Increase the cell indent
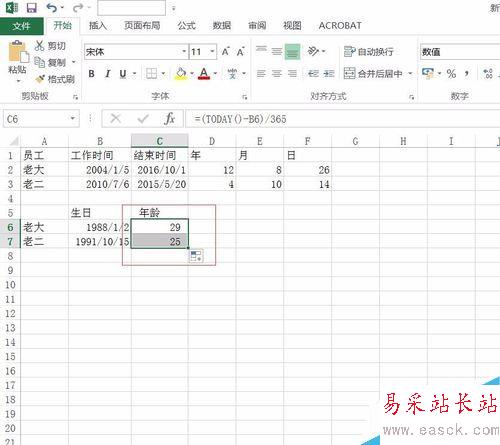The height and width of the screenshot is (445, 500). 329,73
